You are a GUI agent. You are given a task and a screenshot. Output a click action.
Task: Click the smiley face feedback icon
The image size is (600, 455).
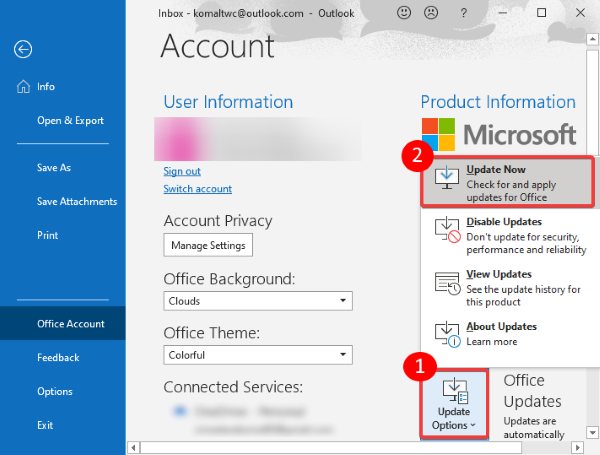pyautogui.click(x=404, y=14)
